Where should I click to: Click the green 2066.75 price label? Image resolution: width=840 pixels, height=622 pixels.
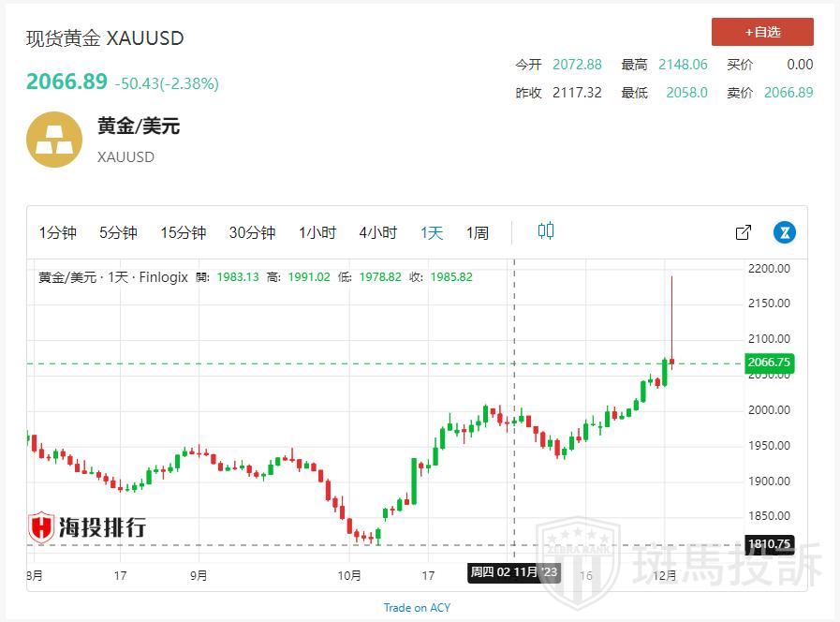[769, 363]
